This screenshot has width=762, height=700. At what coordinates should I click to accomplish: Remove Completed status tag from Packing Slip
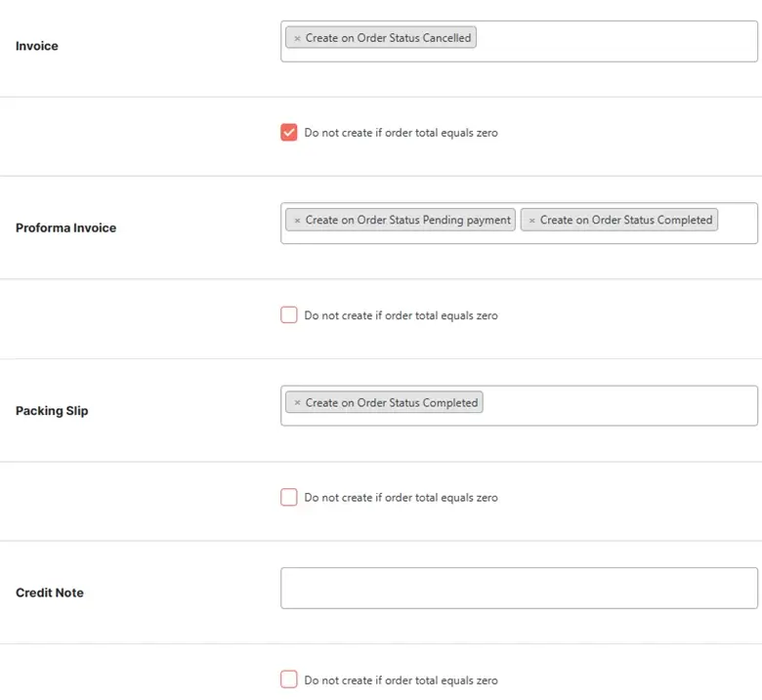click(297, 402)
